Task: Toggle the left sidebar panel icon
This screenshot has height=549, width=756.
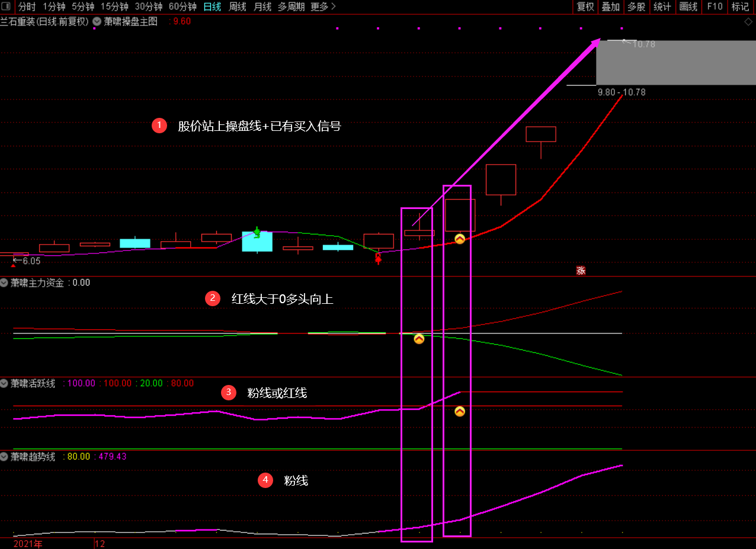Action: (7, 7)
